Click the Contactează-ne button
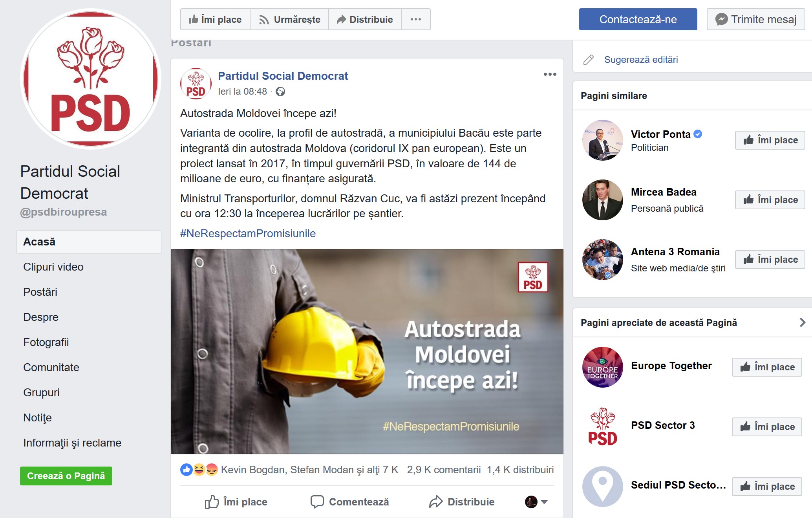 (638, 19)
